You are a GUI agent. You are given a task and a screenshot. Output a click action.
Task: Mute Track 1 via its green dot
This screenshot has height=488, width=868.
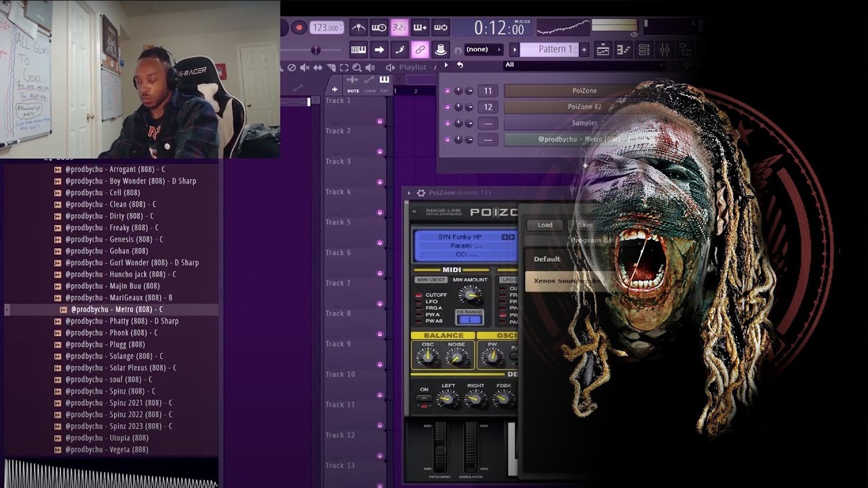[x=380, y=121]
